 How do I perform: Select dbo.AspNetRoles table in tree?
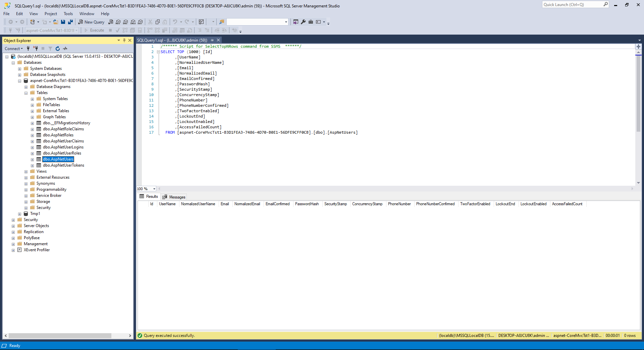coord(58,135)
